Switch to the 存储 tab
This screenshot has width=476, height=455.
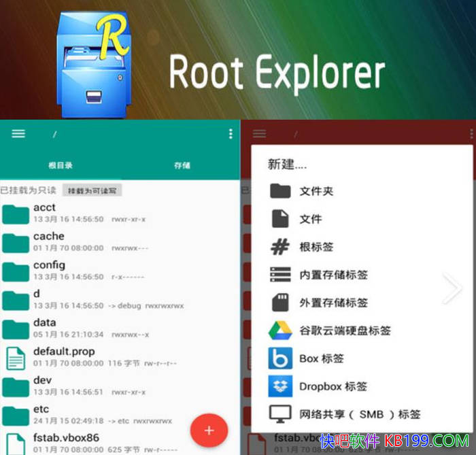[x=182, y=165]
